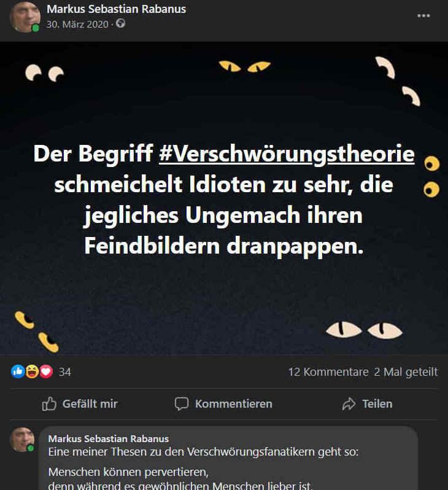Click the laughing haha reaction icon
This screenshot has width=448, height=490.
coord(32,371)
